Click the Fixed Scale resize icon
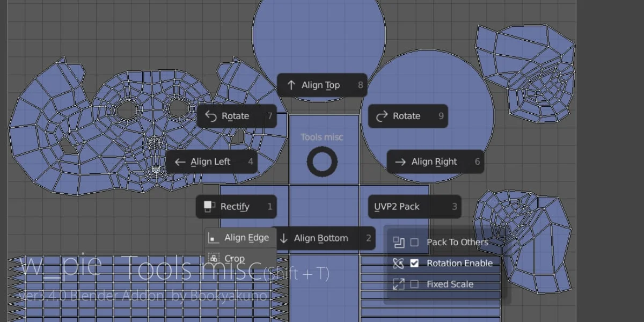This screenshot has width=644, height=322. [x=398, y=284]
